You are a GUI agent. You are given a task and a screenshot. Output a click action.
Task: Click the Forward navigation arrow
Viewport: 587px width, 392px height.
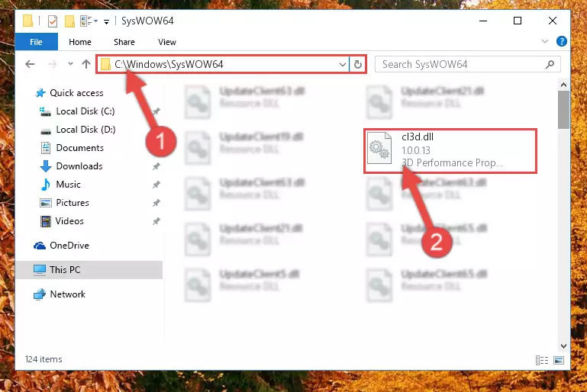point(53,64)
